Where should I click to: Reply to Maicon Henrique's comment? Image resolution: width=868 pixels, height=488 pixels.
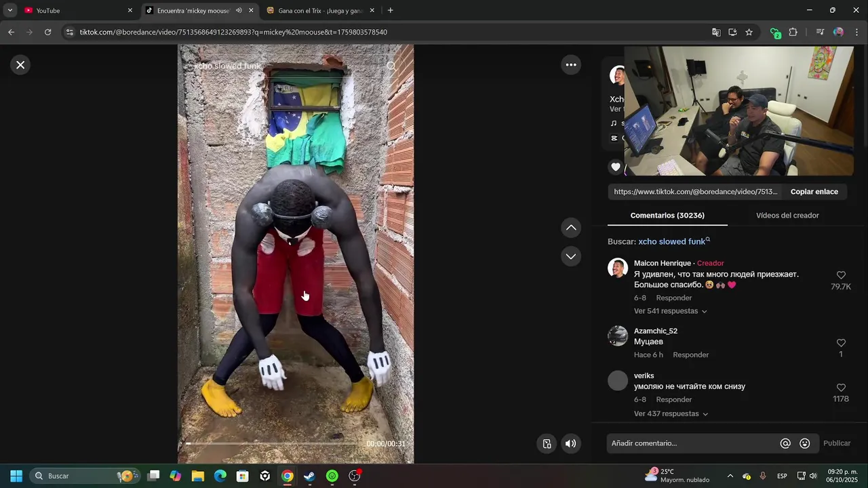click(673, 298)
